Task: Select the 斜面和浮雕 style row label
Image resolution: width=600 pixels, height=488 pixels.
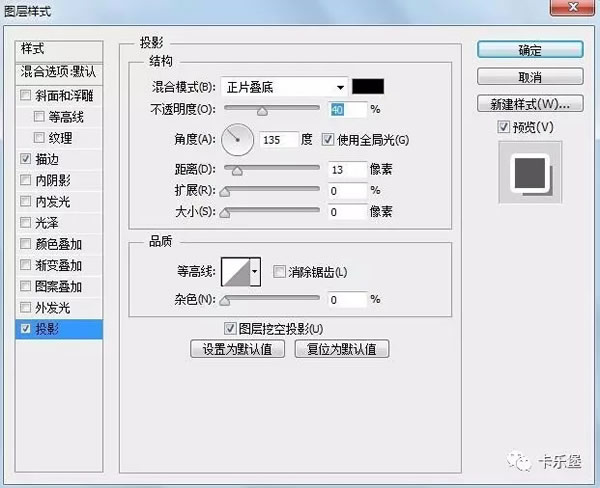Action: tap(64, 95)
